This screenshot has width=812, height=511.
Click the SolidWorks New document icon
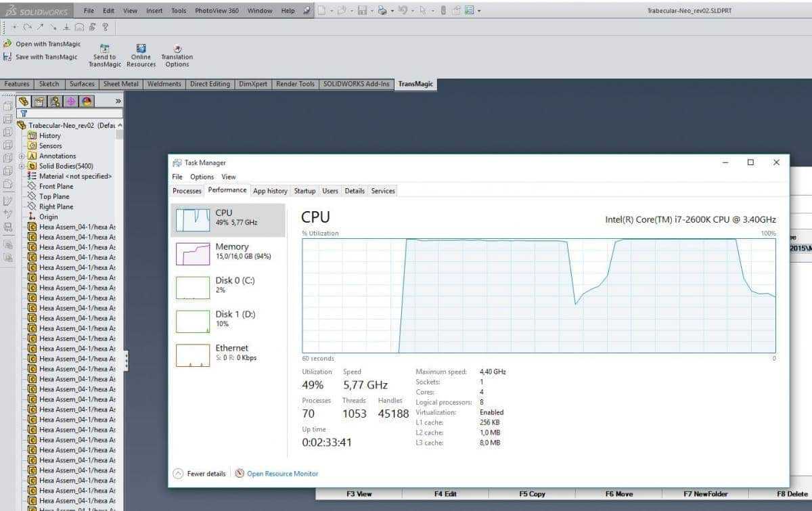pos(322,10)
